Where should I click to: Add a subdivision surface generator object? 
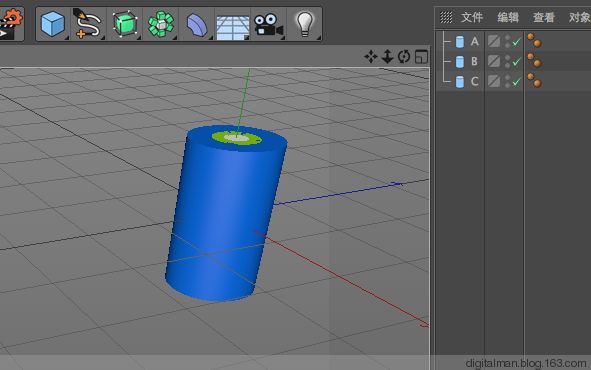point(125,24)
